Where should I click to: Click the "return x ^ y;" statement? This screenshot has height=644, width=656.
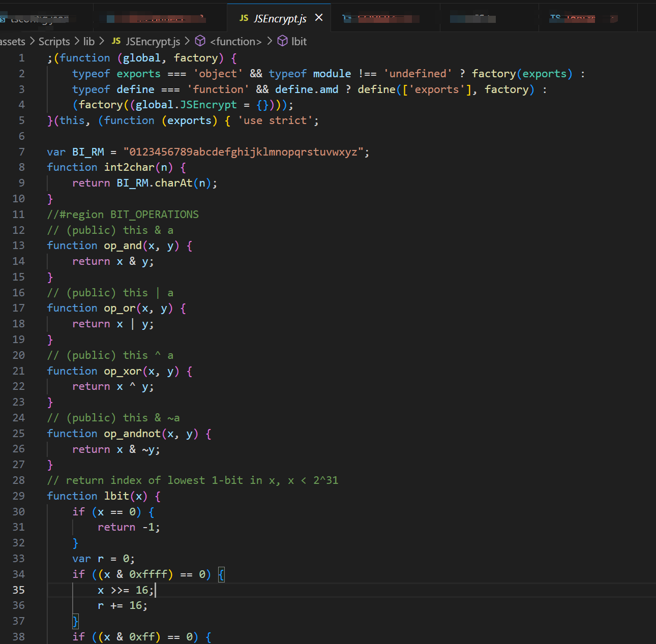[113, 387]
